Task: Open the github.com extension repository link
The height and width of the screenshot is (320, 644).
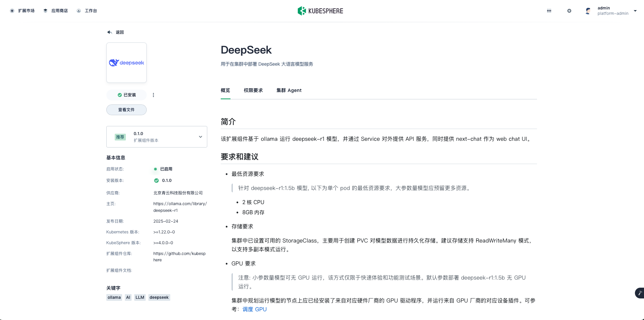Action: coord(179,257)
